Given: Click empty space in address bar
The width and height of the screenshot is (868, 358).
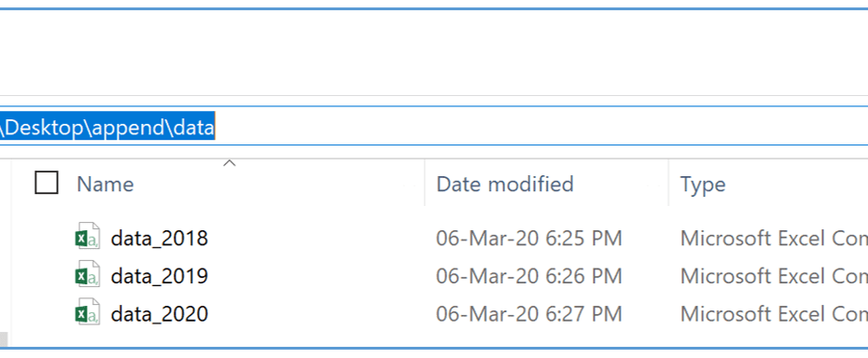Looking at the screenshot, I should [541, 126].
